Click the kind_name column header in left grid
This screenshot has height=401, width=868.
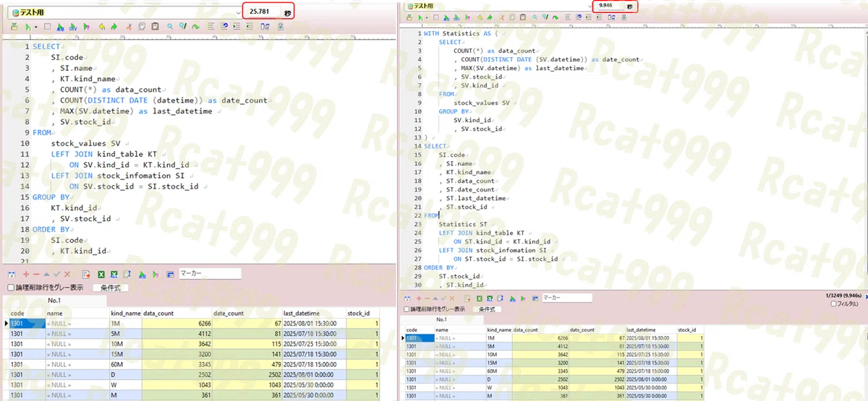click(126, 313)
